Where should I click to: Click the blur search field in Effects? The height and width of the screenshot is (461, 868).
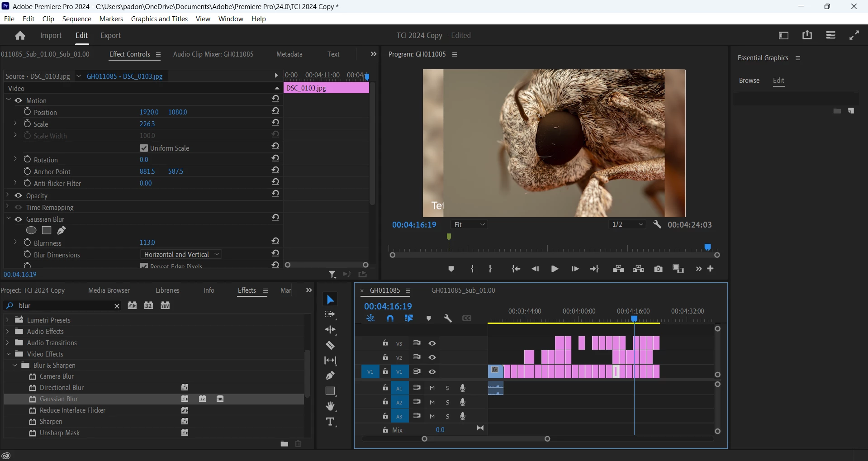[63, 306]
